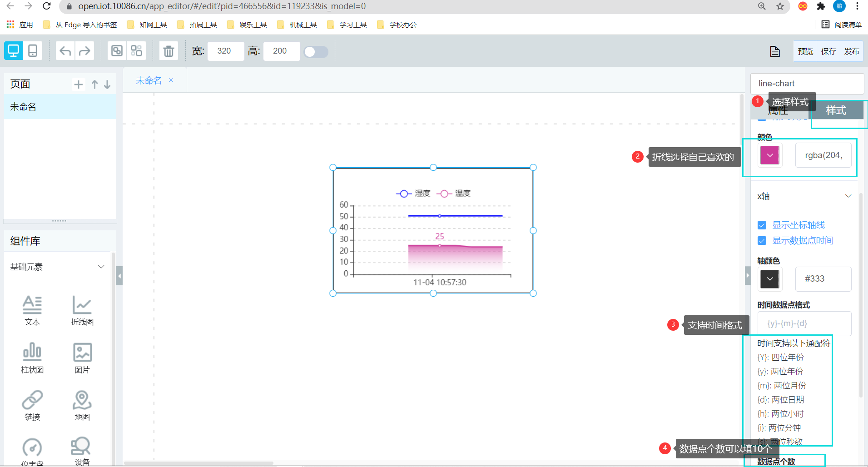Collapse the 基础元素 component group
The height and width of the screenshot is (467, 868).
click(x=101, y=267)
